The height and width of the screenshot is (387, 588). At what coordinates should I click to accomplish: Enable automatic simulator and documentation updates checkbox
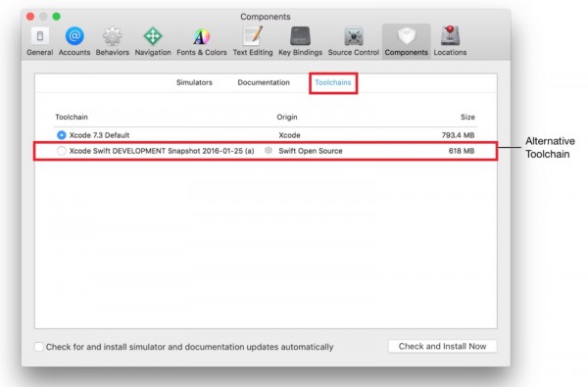tap(39, 347)
